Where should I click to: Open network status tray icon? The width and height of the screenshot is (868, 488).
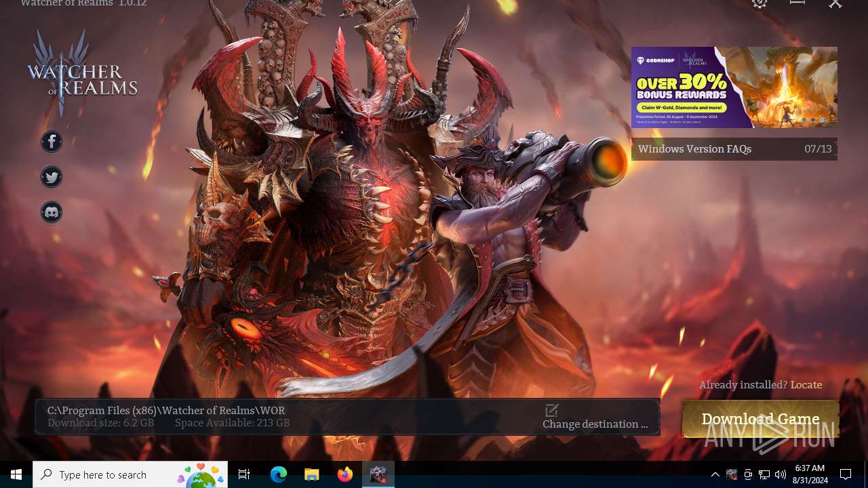(x=764, y=474)
